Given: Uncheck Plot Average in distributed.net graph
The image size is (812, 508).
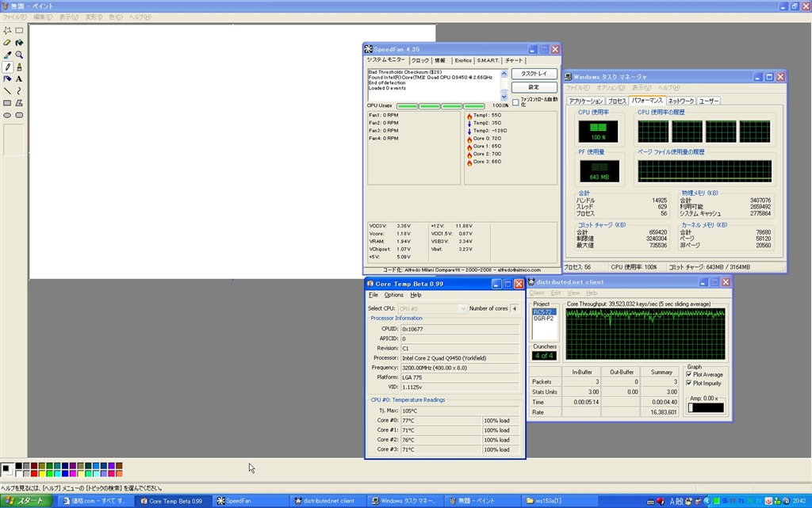Looking at the screenshot, I should pyautogui.click(x=688, y=374).
